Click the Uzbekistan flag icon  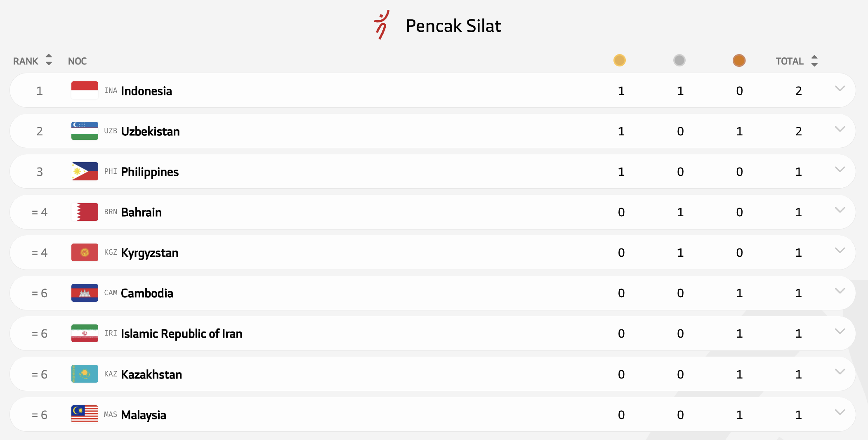[85, 131]
